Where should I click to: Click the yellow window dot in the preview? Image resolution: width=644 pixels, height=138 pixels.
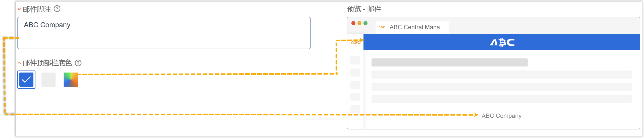(359, 23)
